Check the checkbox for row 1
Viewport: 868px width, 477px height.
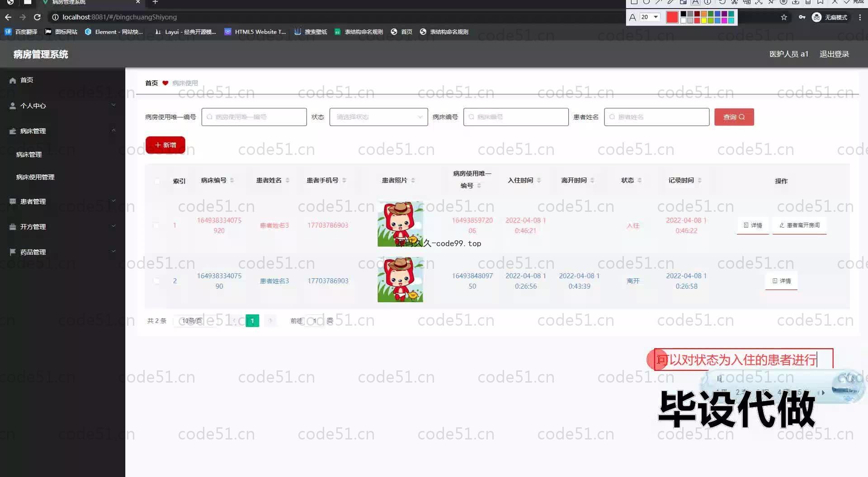click(x=156, y=225)
